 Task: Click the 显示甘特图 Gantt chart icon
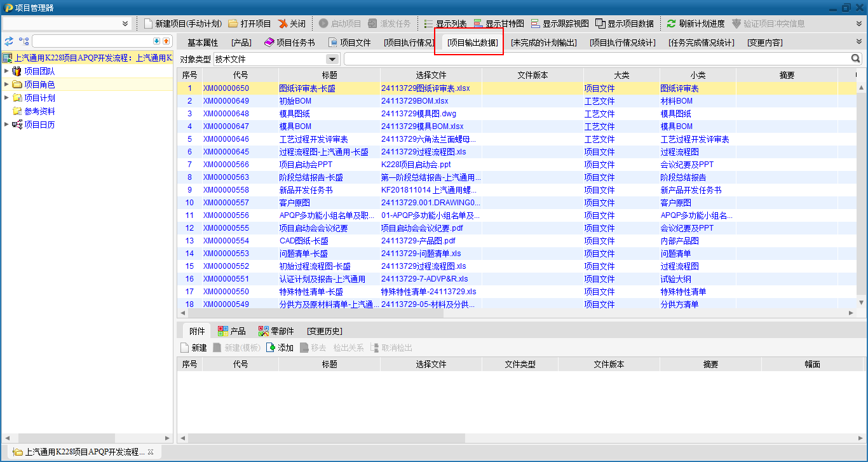[478, 24]
